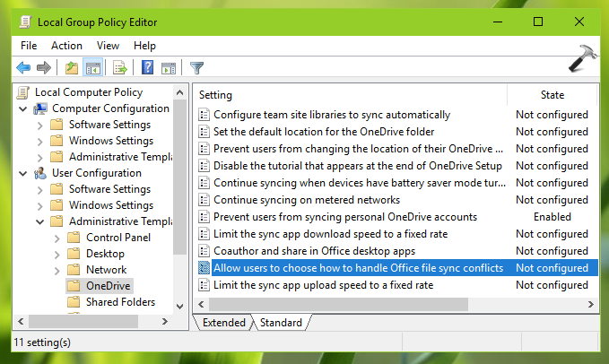Expand Windows Settings under Computer Configuration
The width and height of the screenshot is (609, 364).
pyautogui.click(x=40, y=142)
